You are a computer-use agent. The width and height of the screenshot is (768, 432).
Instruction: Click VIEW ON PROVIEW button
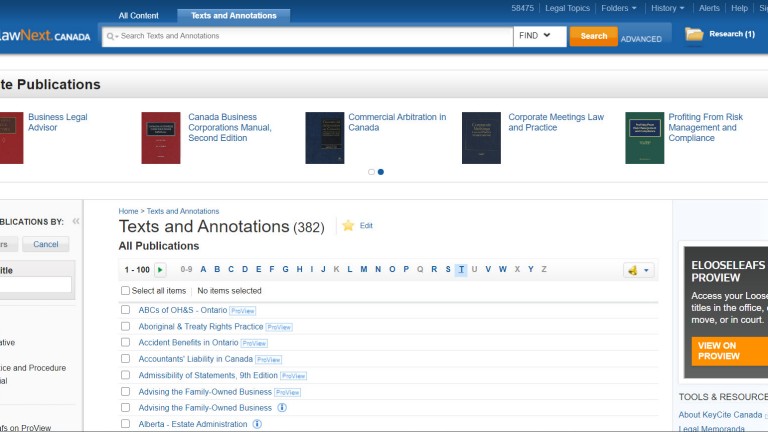pos(730,351)
